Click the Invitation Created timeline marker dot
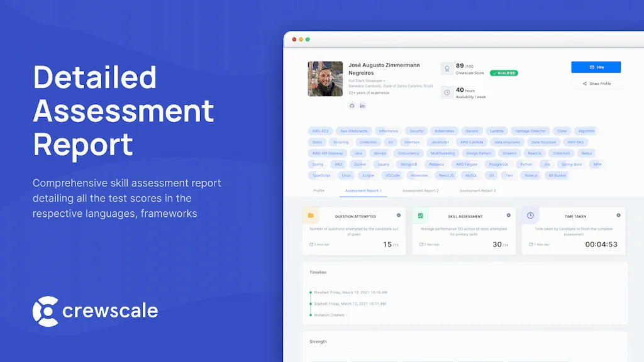The width and height of the screenshot is (644, 362). pyautogui.click(x=311, y=315)
